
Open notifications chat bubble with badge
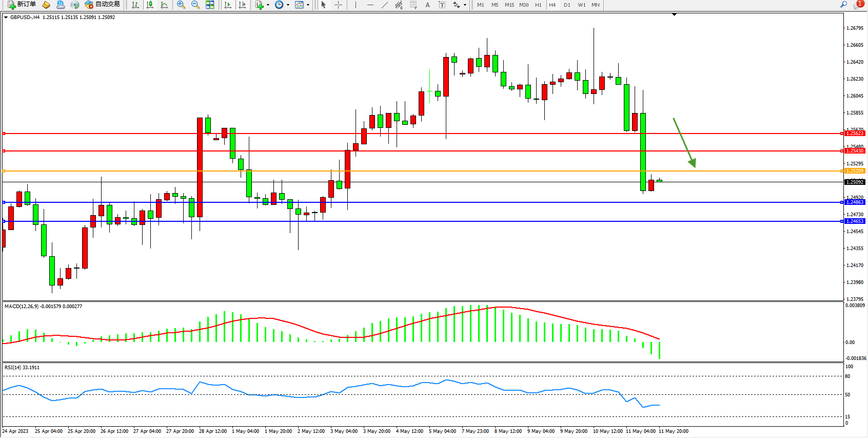click(x=858, y=5)
